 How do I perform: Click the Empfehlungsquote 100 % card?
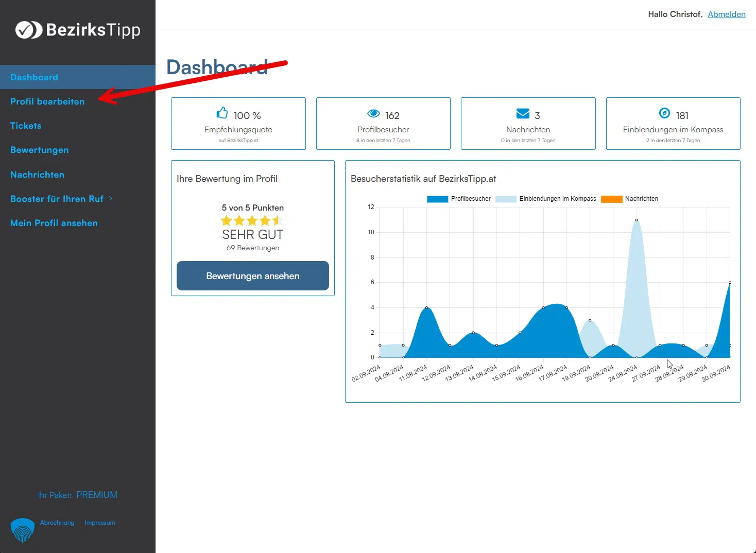coord(238,124)
